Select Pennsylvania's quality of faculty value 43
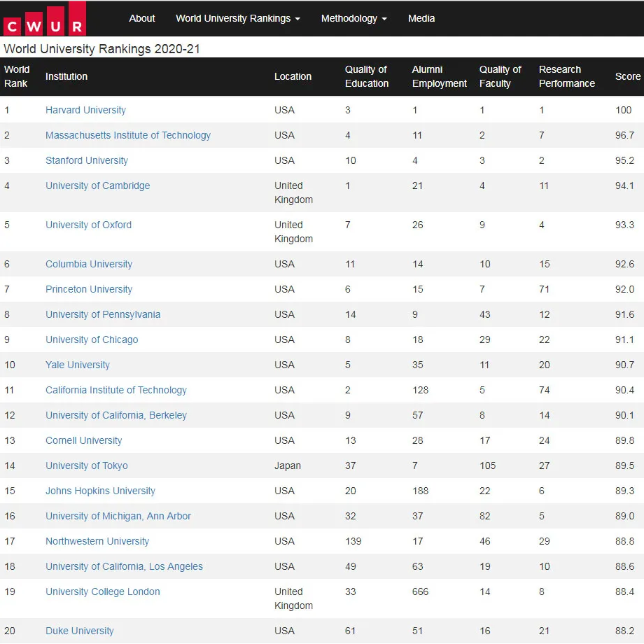The width and height of the screenshot is (644, 644). coord(484,314)
